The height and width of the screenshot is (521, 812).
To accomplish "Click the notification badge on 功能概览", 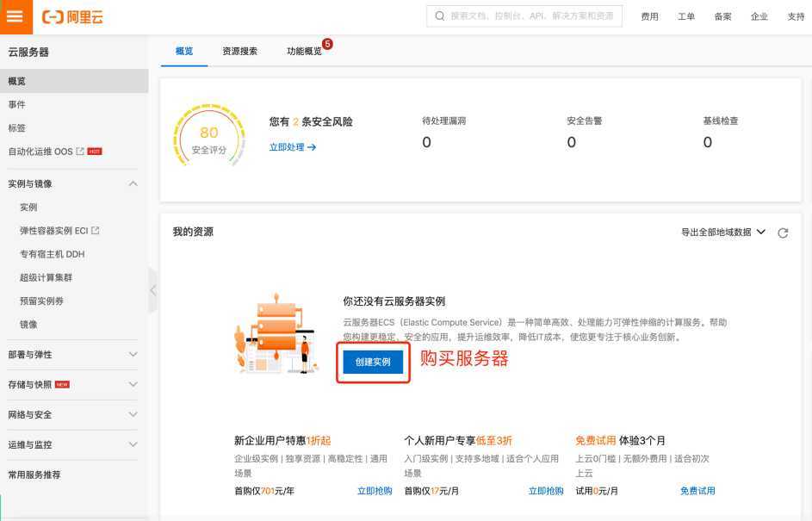I will click(327, 44).
